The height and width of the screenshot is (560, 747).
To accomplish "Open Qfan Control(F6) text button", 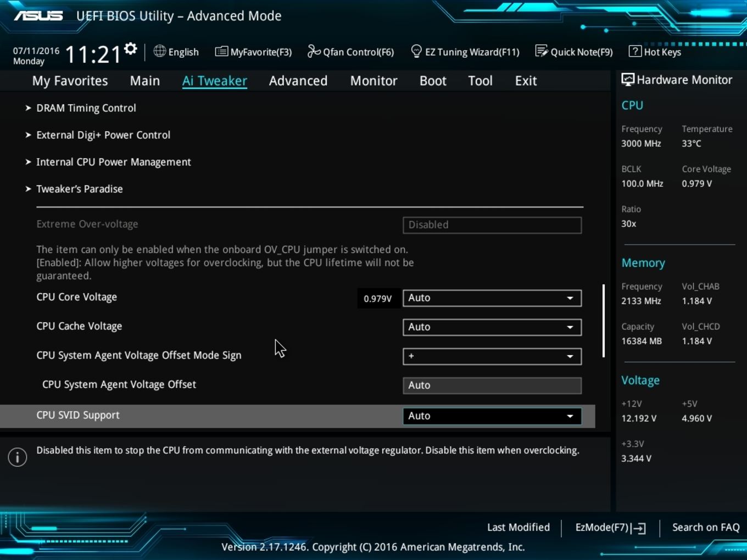I will point(358,52).
